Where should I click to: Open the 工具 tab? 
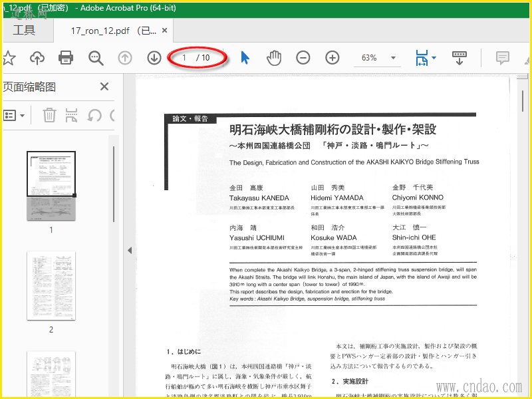pyautogui.click(x=25, y=30)
